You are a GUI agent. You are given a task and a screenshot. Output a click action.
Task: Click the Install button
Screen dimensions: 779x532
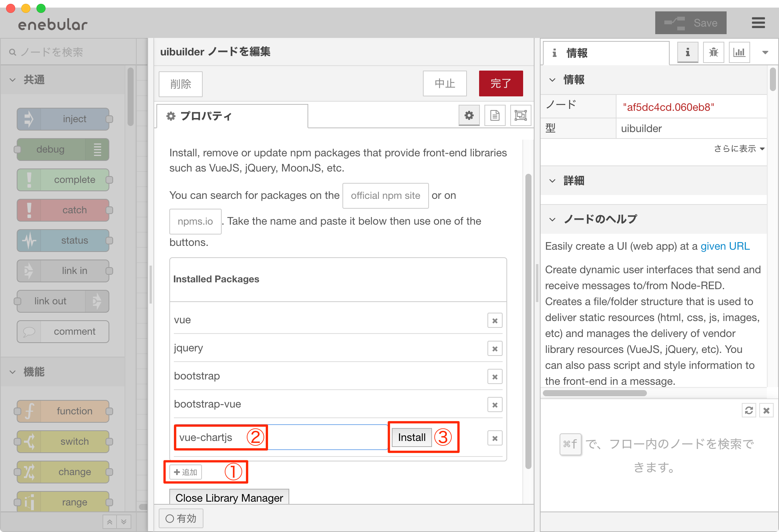(x=412, y=438)
